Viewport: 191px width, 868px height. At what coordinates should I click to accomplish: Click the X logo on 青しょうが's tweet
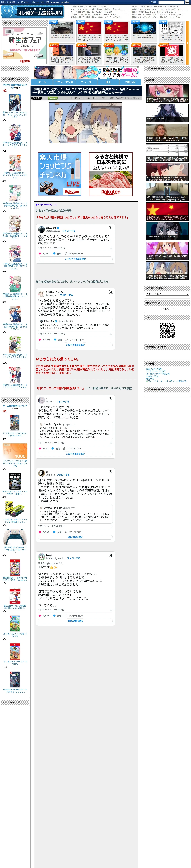coord(111,228)
